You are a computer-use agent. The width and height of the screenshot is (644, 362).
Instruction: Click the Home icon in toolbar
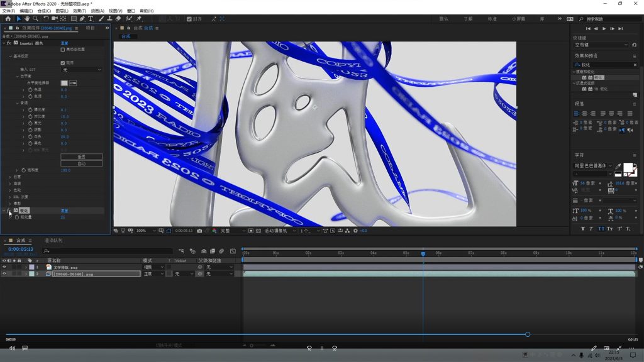point(8,19)
